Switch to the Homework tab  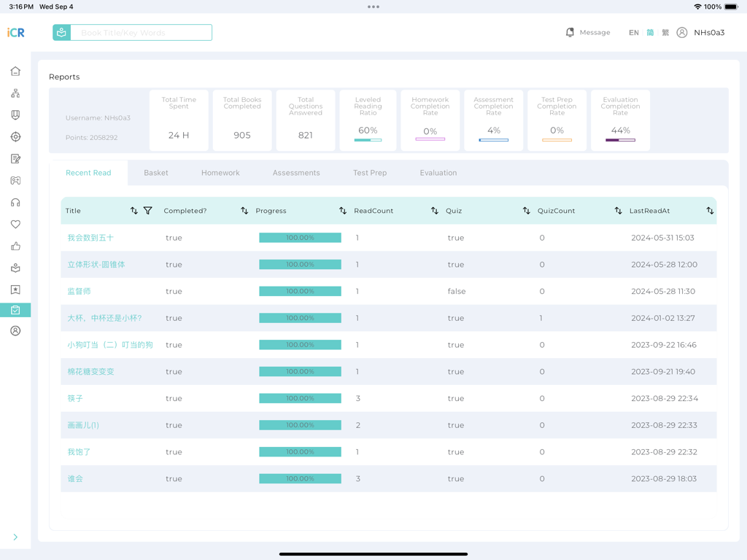pos(220,173)
